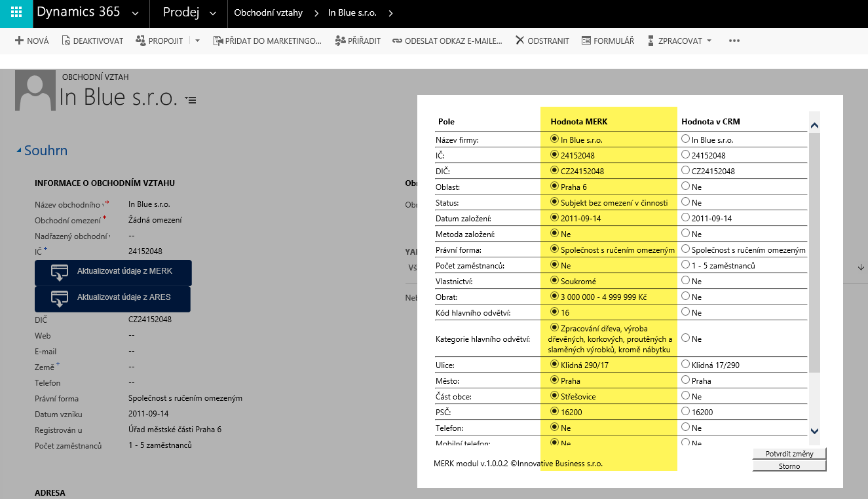Click ODSTRANIT command text
This screenshot has height=499, width=868.
click(x=548, y=41)
